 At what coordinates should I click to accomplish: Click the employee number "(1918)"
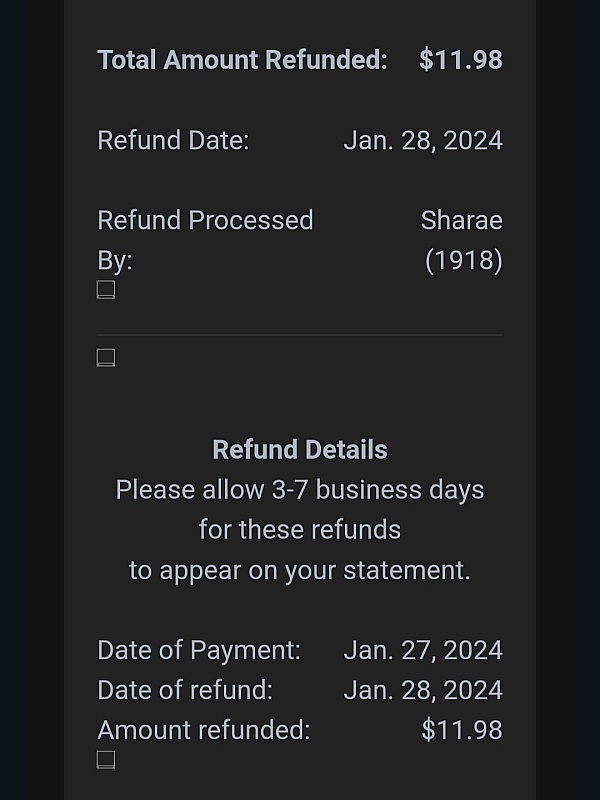point(463,260)
